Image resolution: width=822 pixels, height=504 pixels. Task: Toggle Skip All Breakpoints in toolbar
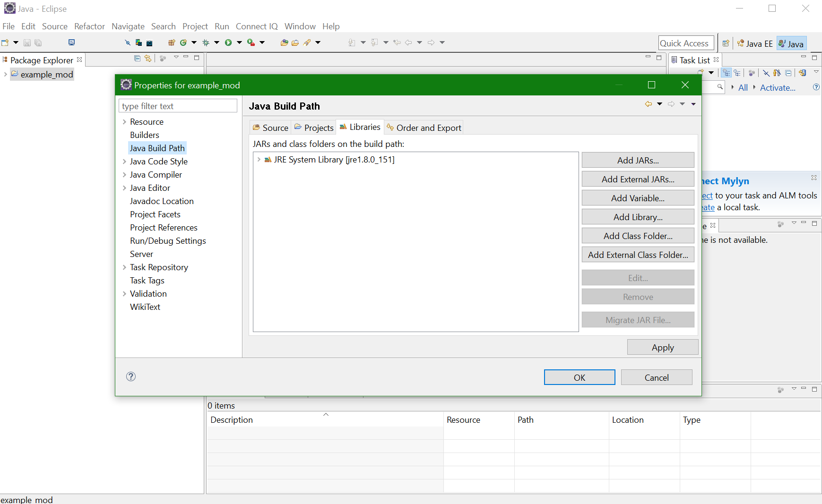click(127, 43)
